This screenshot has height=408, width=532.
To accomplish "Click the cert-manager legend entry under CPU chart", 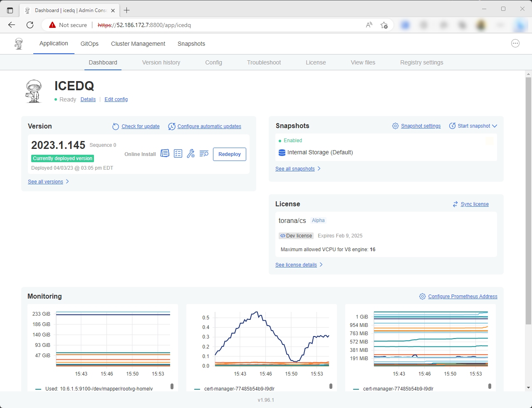I will tap(239, 389).
